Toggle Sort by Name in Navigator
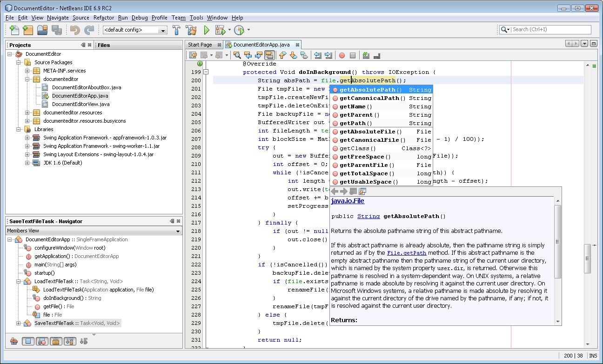 click(x=70, y=341)
